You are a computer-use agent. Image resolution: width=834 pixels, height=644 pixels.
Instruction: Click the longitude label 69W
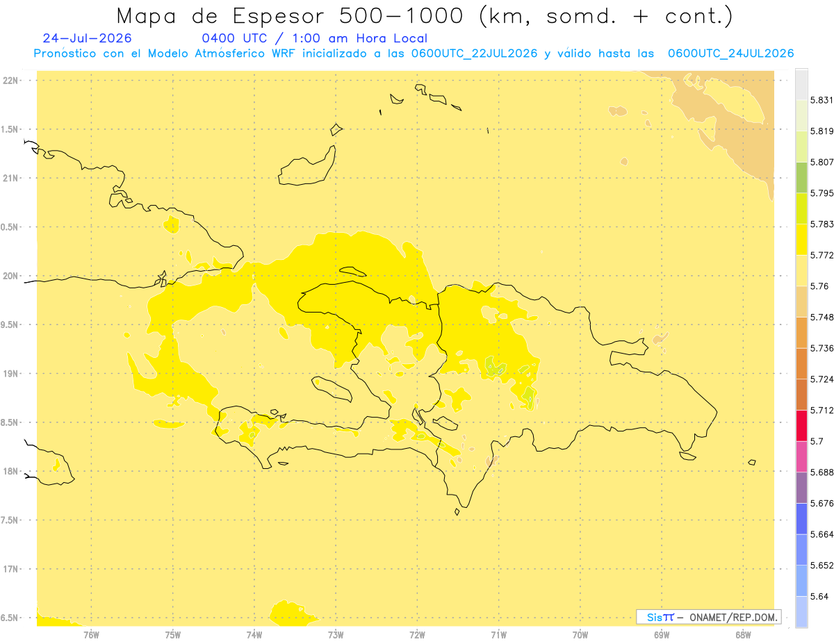click(662, 634)
